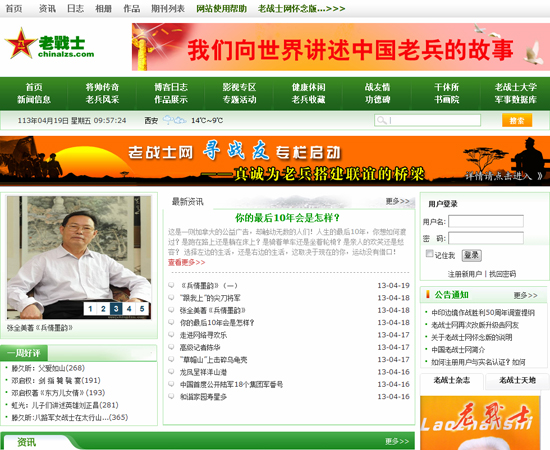Select 专题活动 in green navigation
The image size is (550, 450).
[x=239, y=100]
